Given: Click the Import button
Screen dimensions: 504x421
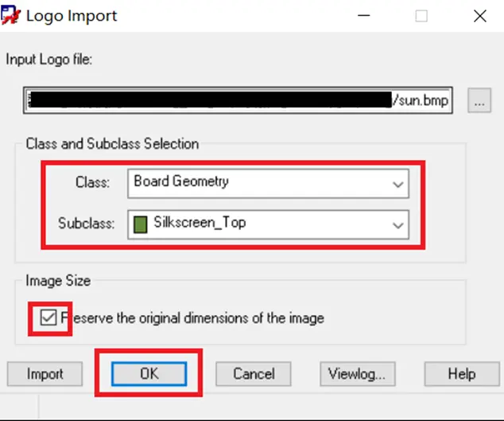Looking at the screenshot, I should (45, 374).
